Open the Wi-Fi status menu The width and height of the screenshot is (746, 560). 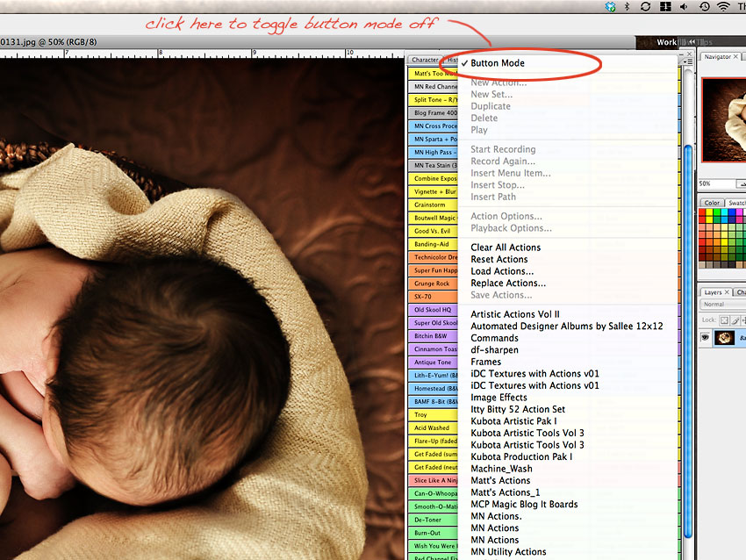[723, 7]
